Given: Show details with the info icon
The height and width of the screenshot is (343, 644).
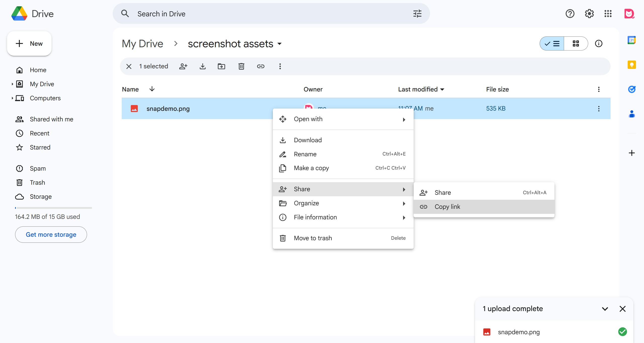Looking at the screenshot, I should pos(598,43).
